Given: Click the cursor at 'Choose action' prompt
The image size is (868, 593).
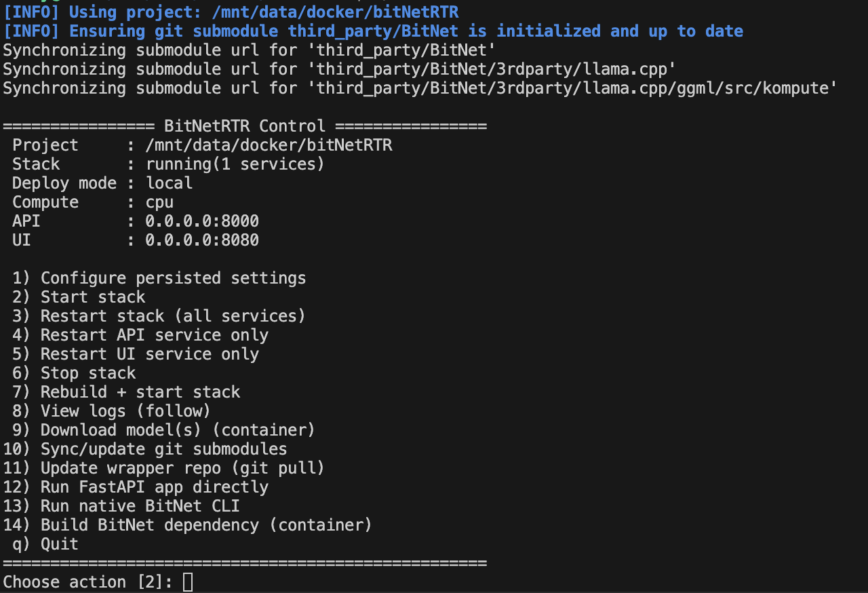Looking at the screenshot, I should [x=188, y=582].
